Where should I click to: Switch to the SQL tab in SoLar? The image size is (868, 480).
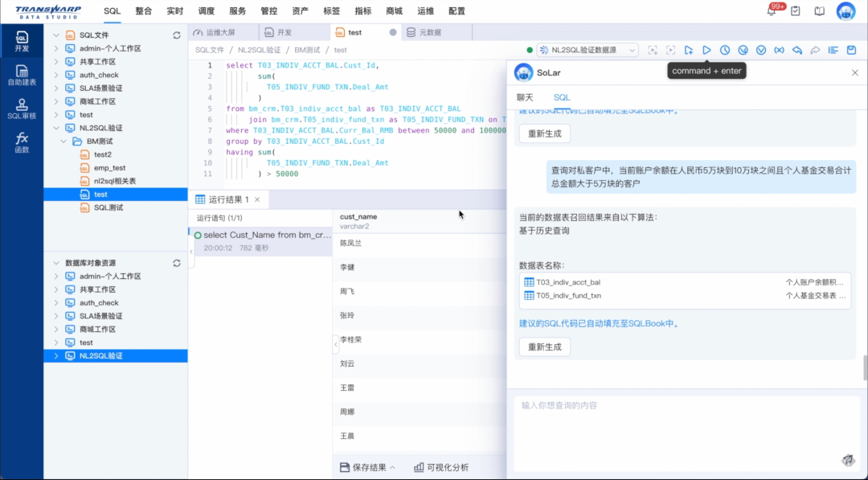561,97
